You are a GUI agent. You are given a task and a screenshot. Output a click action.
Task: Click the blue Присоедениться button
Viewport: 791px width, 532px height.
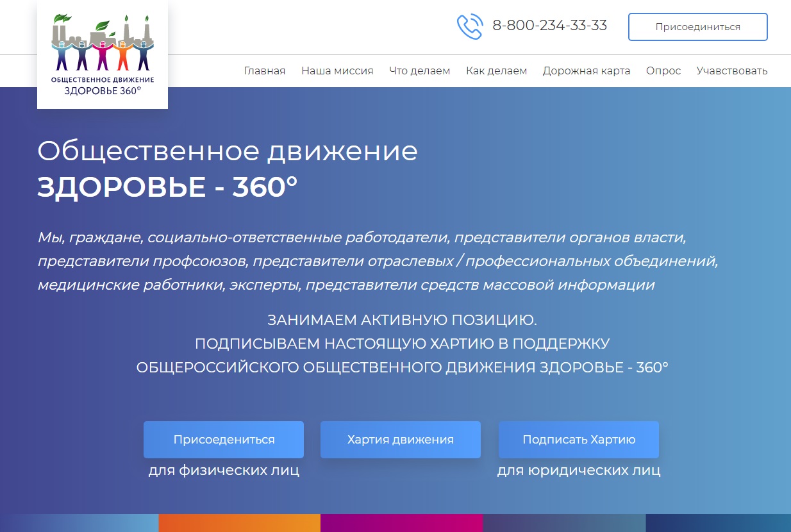point(224,440)
